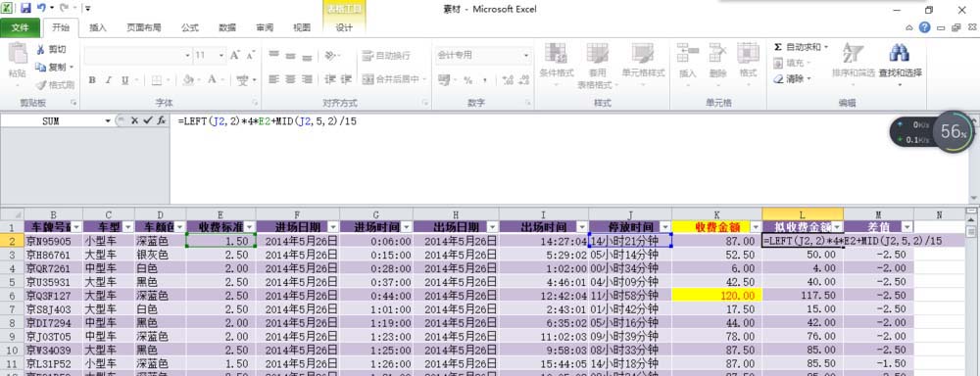Viewport: 980px width, 376px height.
Task: Open the number format 会计专用 dropdown
Action: 525,56
